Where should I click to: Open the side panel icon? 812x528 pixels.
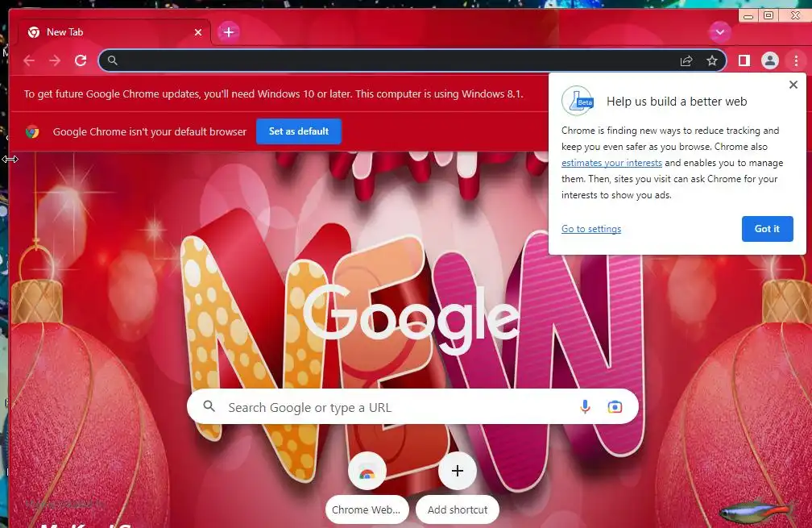click(744, 61)
